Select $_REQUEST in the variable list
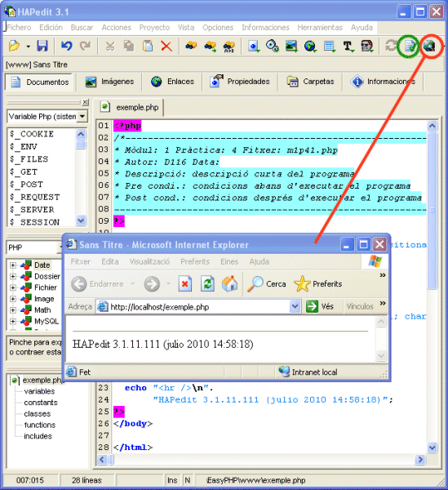 pyautogui.click(x=34, y=197)
